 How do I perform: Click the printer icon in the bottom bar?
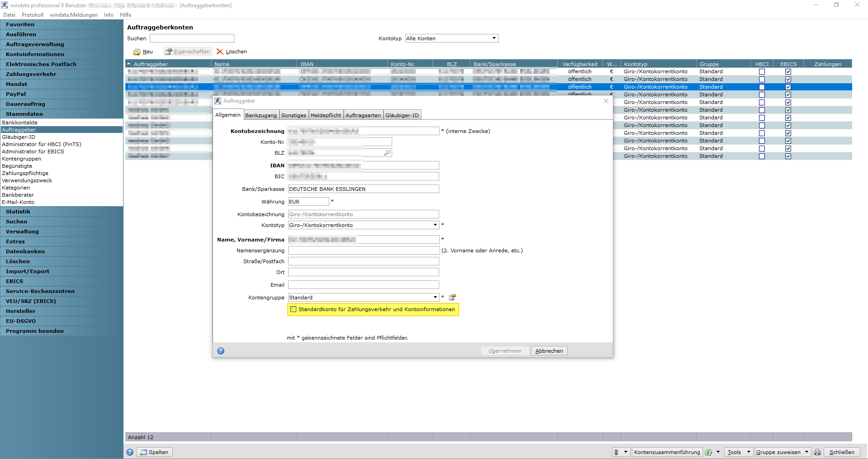tap(817, 452)
